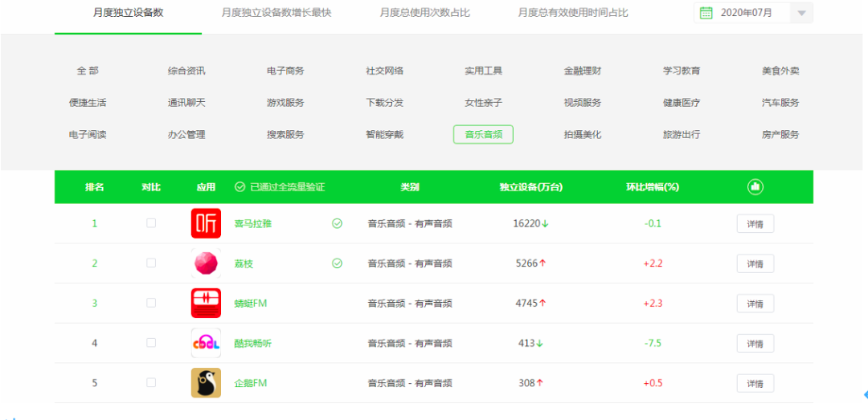
Task: Select the 全部 category filter
Action: pyautogui.click(x=88, y=71)
